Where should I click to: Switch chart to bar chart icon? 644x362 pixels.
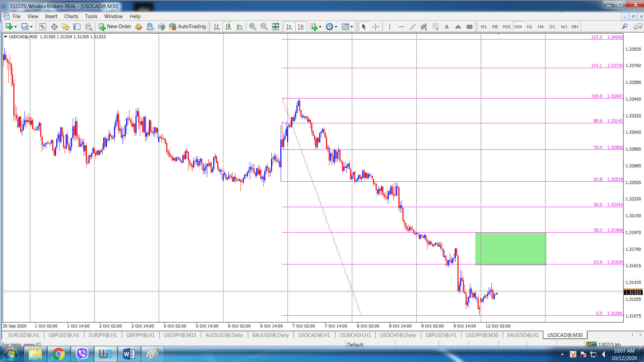(x=217, y=27)
